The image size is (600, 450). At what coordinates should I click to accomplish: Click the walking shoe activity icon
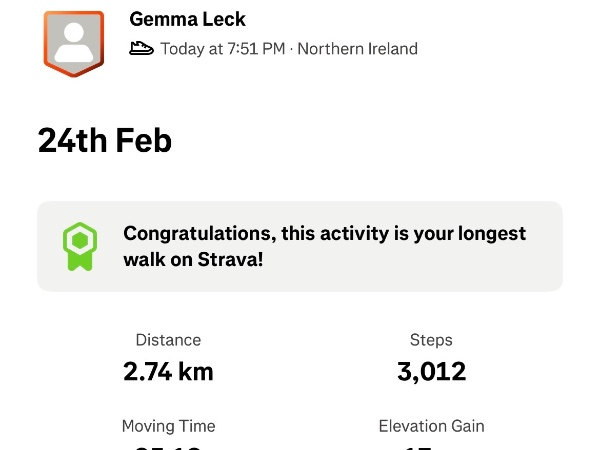pos(142,48)
